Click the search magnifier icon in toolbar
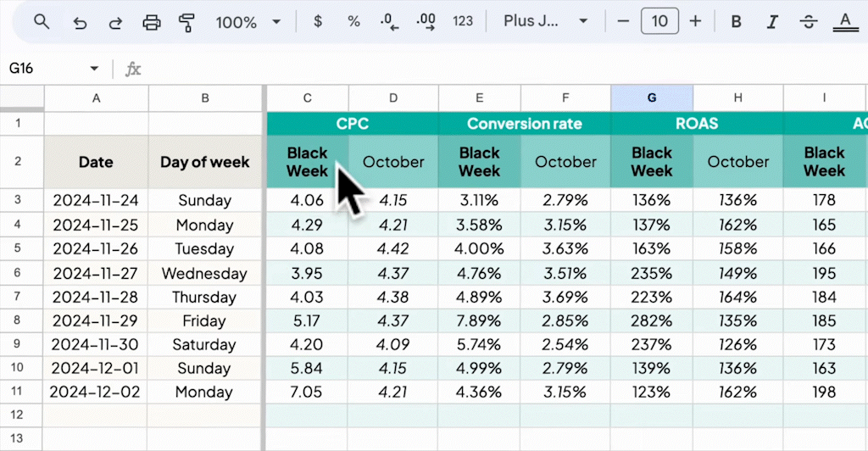The width and height of the screenshot is (868, 451). pyautogui.click(x=42, y=22)
